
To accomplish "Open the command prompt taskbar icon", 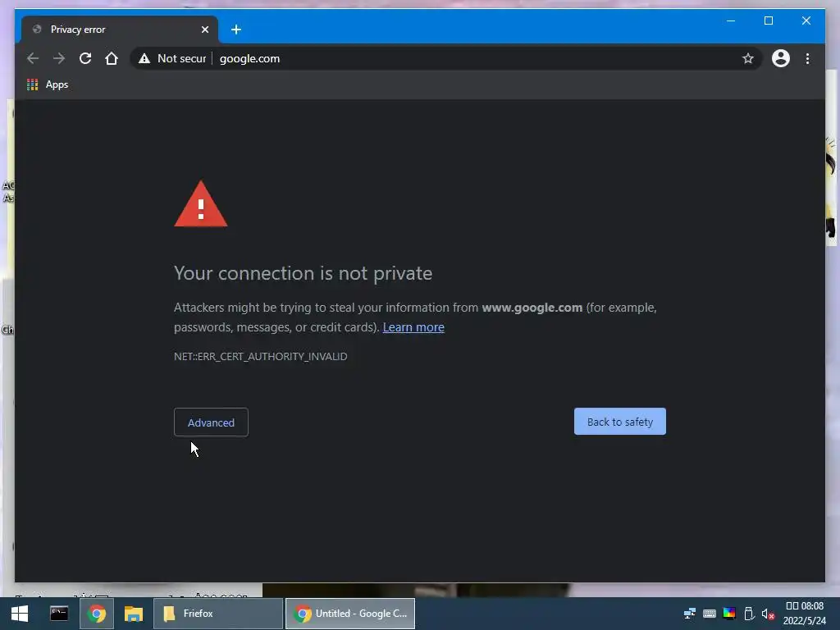I will tap(59, 614).
